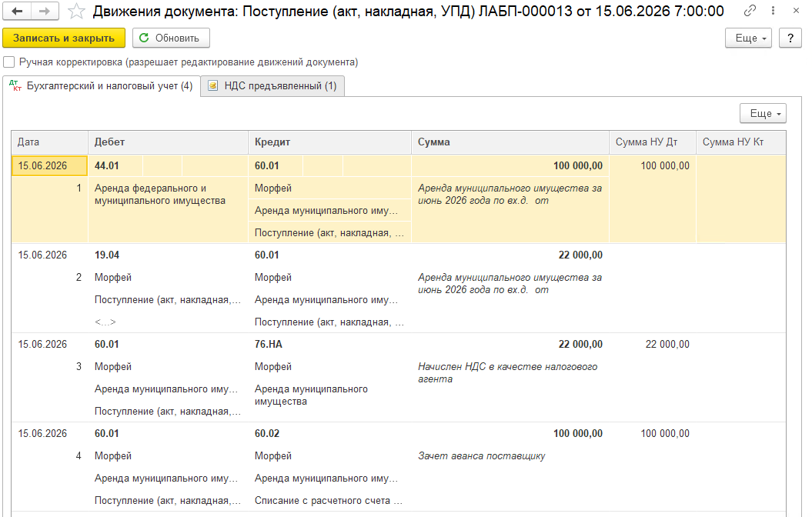Click Записать и закрыть button
Image resolution: width=812 pixels, height=517 pixels.
(x=64, y=38)
